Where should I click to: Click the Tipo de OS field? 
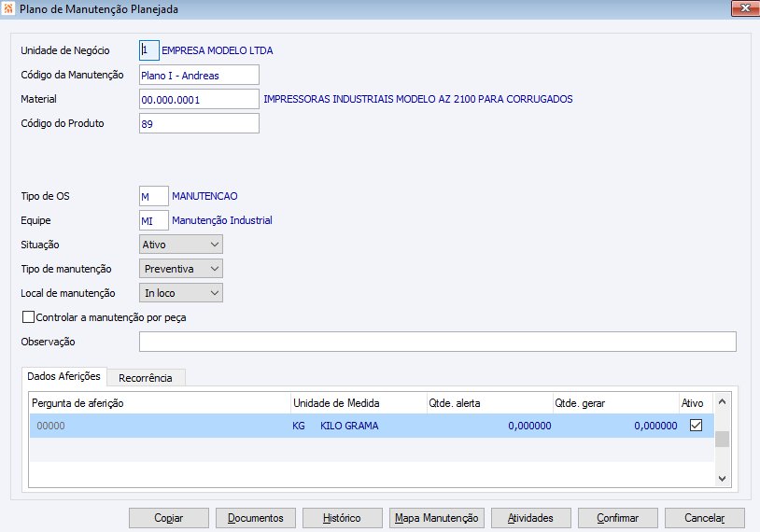click(x=154, y=196)
